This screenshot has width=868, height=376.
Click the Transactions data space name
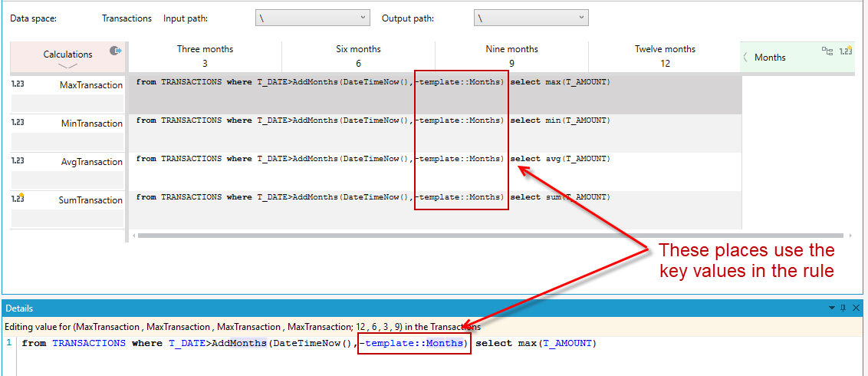(x=127, y=18)
